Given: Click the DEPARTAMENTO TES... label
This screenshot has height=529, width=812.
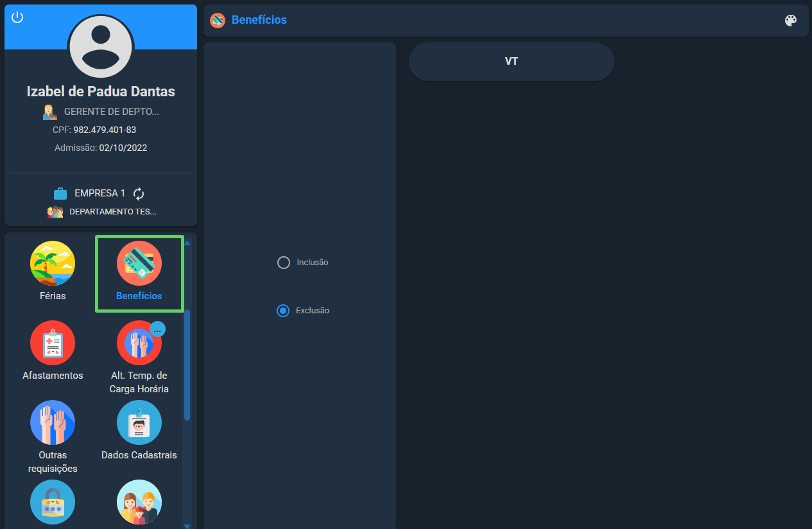Looking at the screenshot, I should point(113,211).
